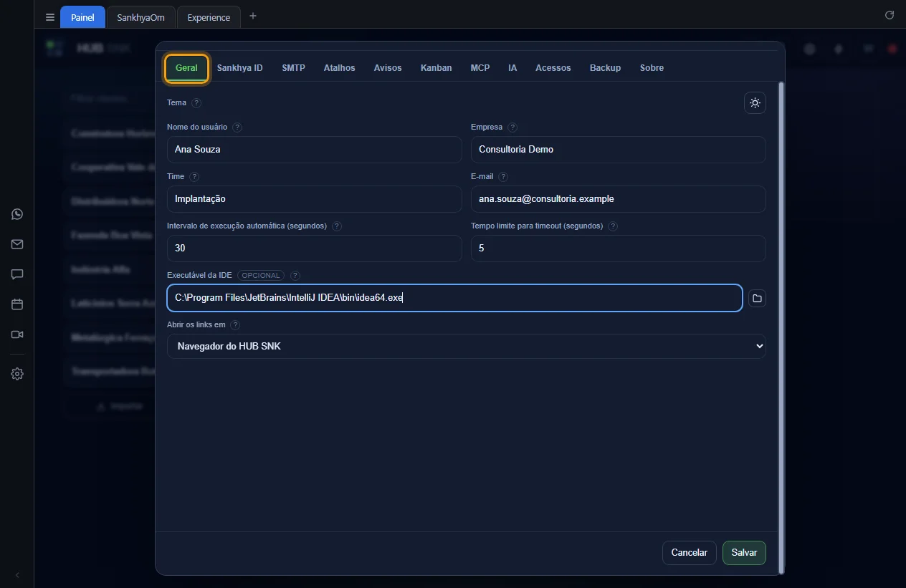Collapse the sidebar with the chevron arrow
Image resolution: width=906 pixels, height=588 pixels.
click(17, 575)
